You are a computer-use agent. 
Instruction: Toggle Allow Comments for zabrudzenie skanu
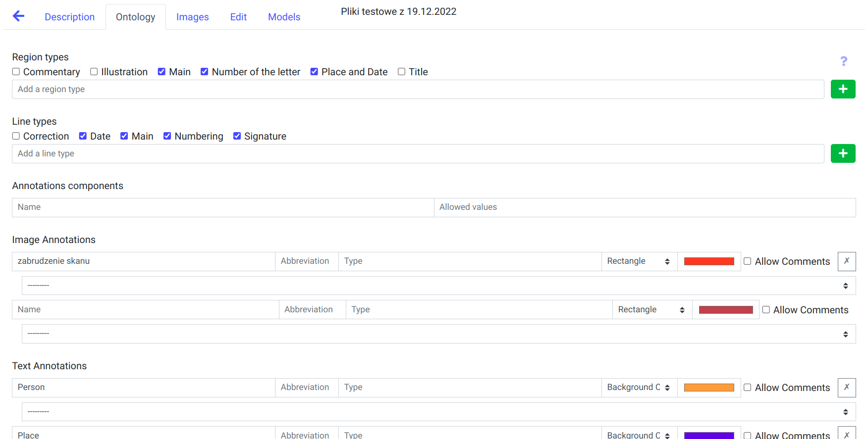pos(748,261)
